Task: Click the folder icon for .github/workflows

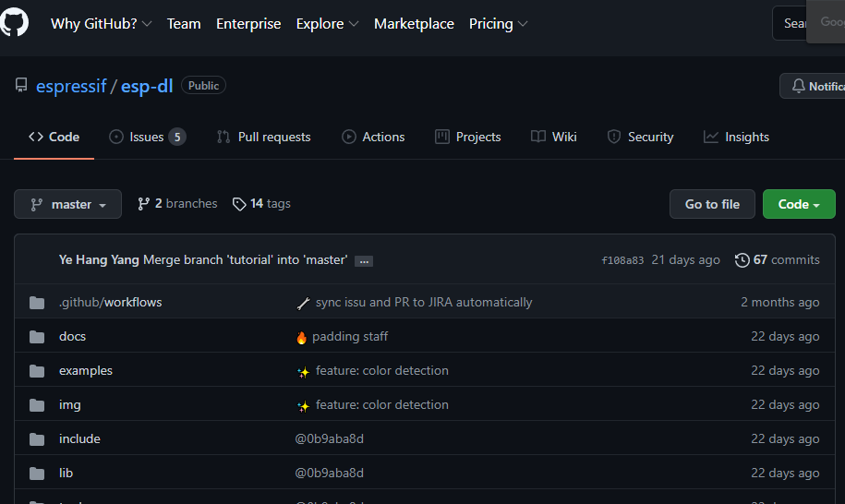Action: click(x=37, y=303)
